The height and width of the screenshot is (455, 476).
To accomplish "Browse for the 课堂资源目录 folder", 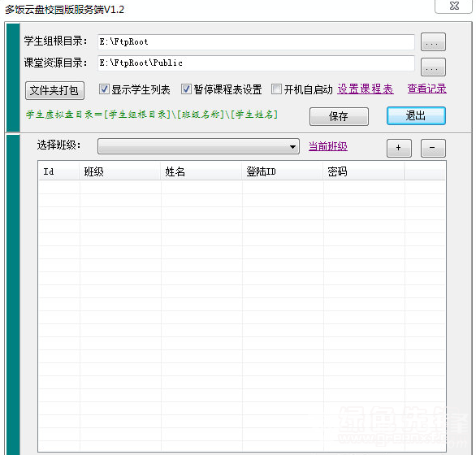I will [433, 67].
